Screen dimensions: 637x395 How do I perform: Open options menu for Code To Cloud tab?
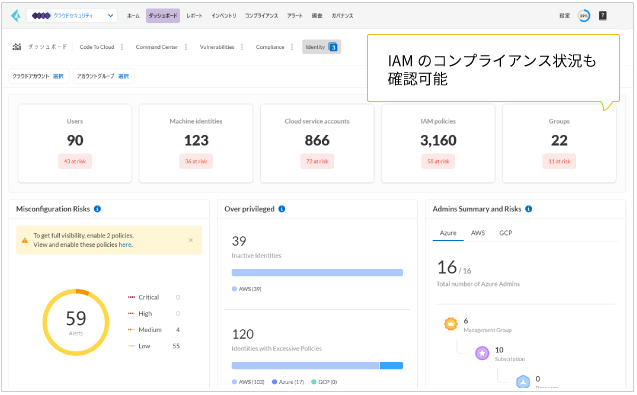(122, 47)
